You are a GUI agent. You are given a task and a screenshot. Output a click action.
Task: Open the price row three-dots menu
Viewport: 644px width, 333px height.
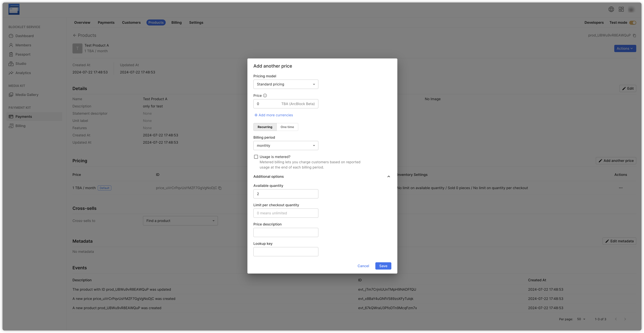[621, 188]
